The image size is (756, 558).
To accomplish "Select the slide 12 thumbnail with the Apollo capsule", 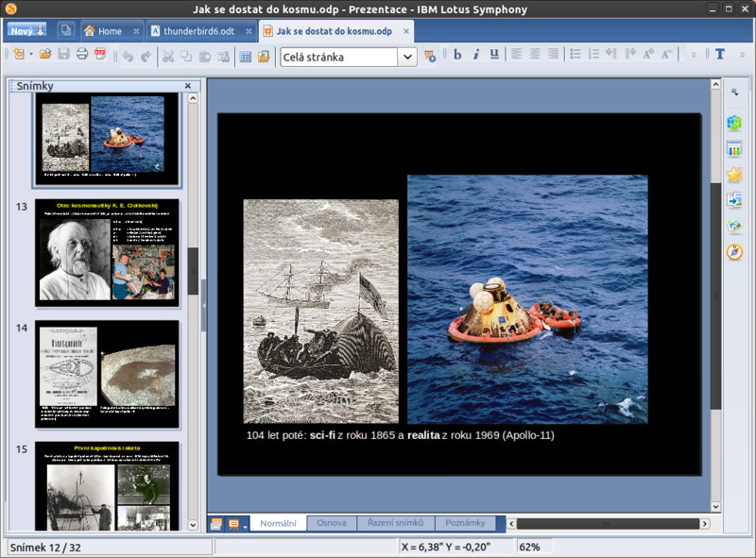I will pos(107,139).
